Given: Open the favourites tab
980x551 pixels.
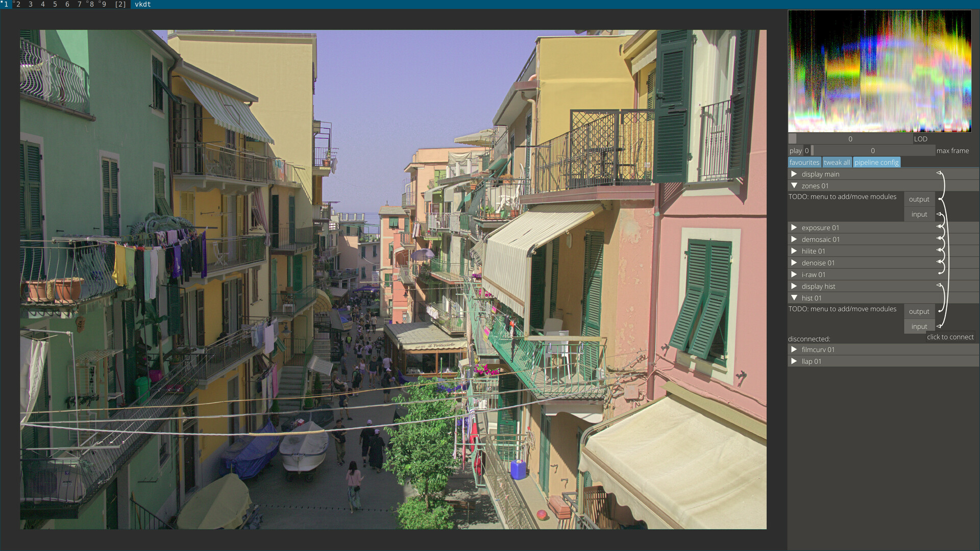Looking at the screenshot, I should (x=804, y=162).
